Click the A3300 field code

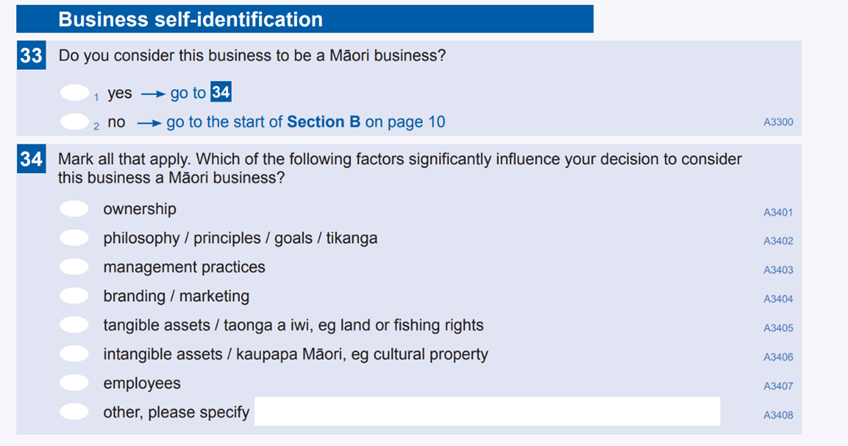(778, 122)
